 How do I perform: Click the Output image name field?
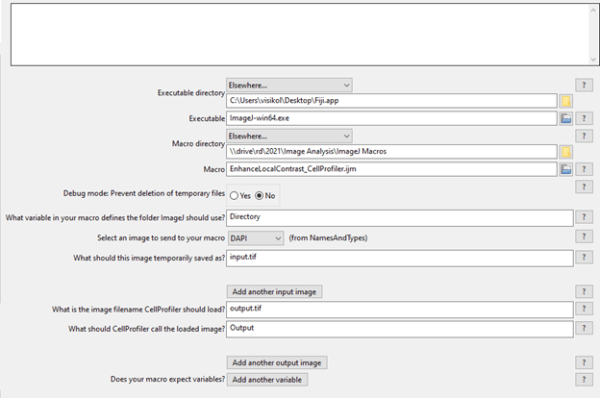click(x=400, y=329)
